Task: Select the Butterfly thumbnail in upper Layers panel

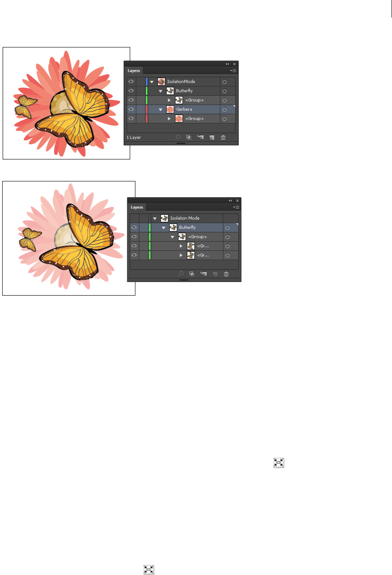Action: pos(170,91)
